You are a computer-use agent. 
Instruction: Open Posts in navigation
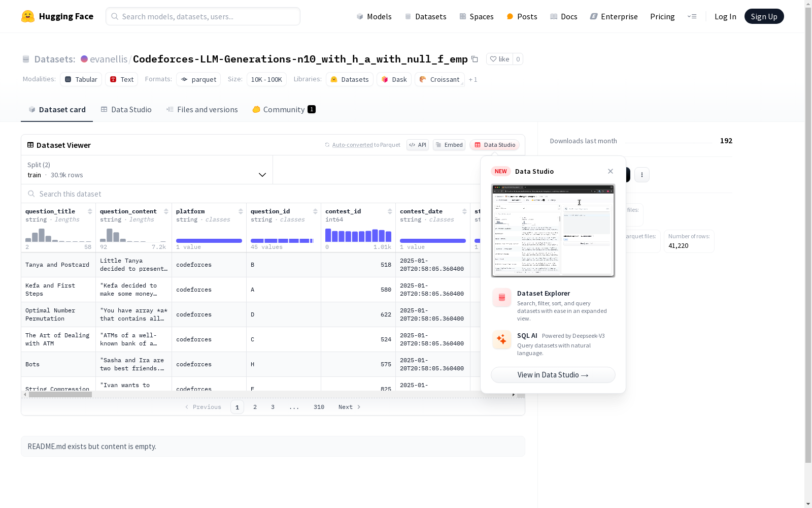click(522, 16)
